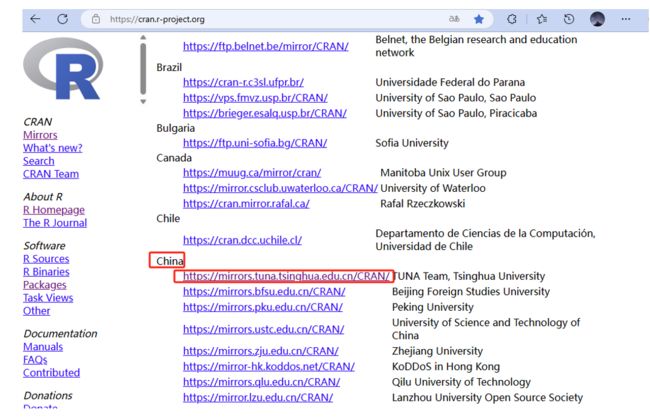
Task: Toggle the blue favorite star icon
Action: (x=479, y=19)
